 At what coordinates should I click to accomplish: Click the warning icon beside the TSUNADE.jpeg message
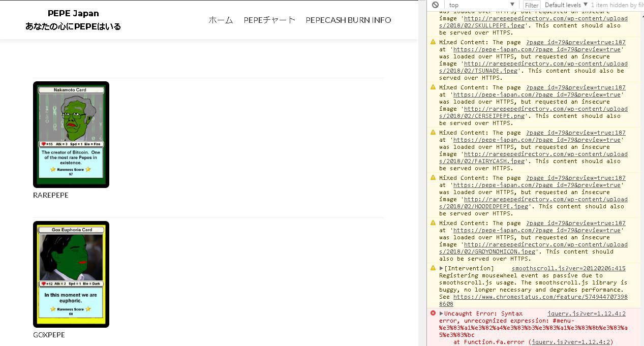pos(433,42)
